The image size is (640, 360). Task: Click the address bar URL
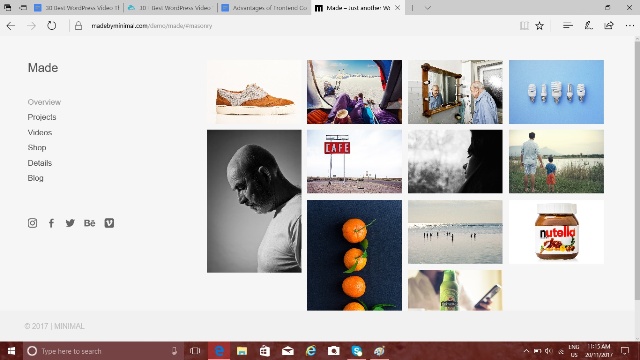[x=151, y=26]
